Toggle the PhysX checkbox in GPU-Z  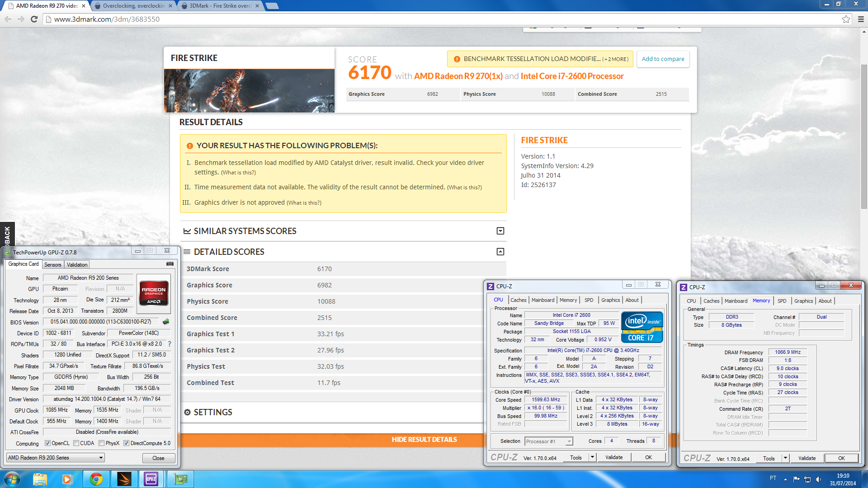point(102,443)
